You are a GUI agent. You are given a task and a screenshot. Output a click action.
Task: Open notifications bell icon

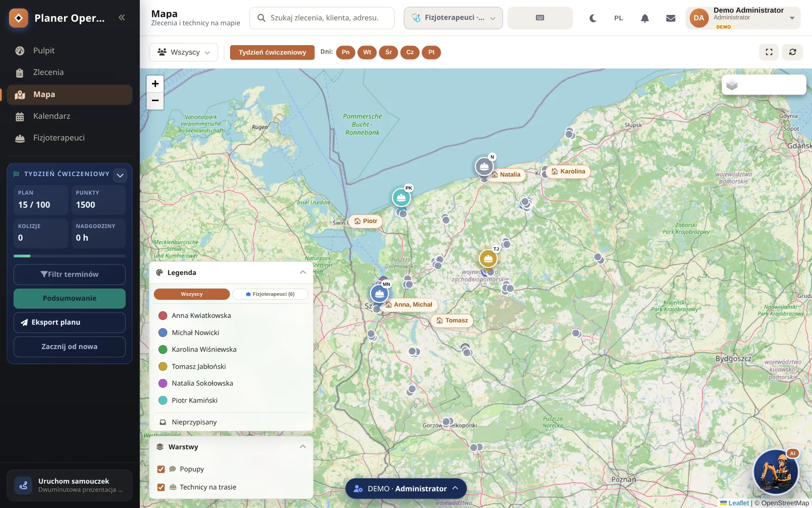(x=645, y=18)
